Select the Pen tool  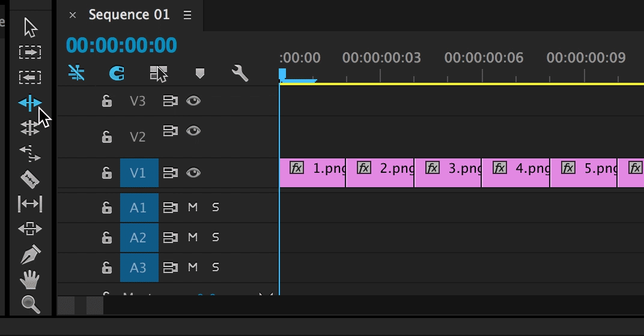click(30, 254)
